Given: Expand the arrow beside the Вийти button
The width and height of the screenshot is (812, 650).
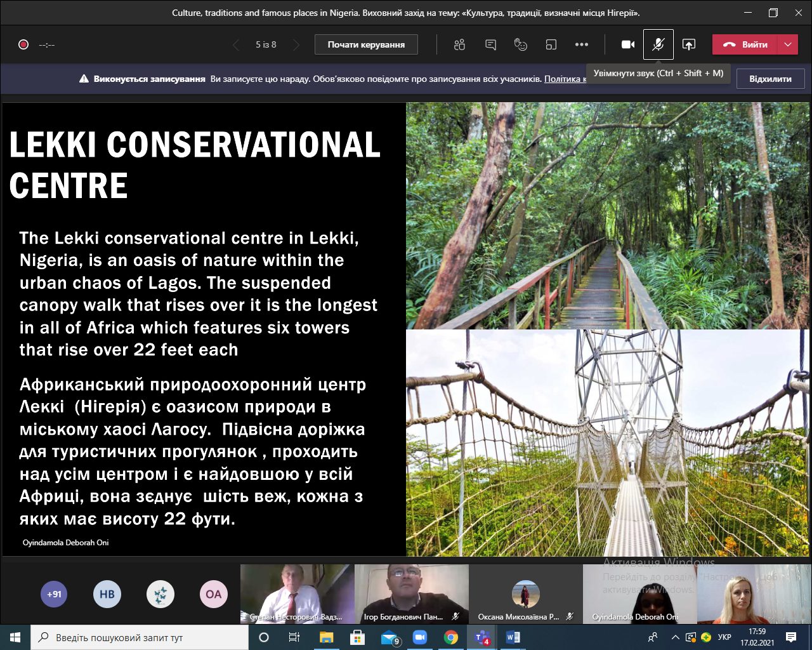Looking at the screenshot, I should [788, 44].
